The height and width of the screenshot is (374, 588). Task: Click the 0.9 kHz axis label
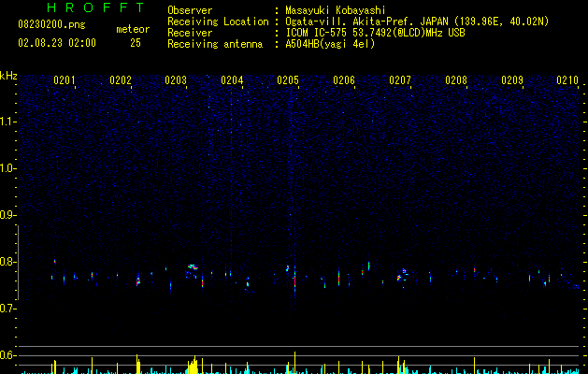[7, 215]
